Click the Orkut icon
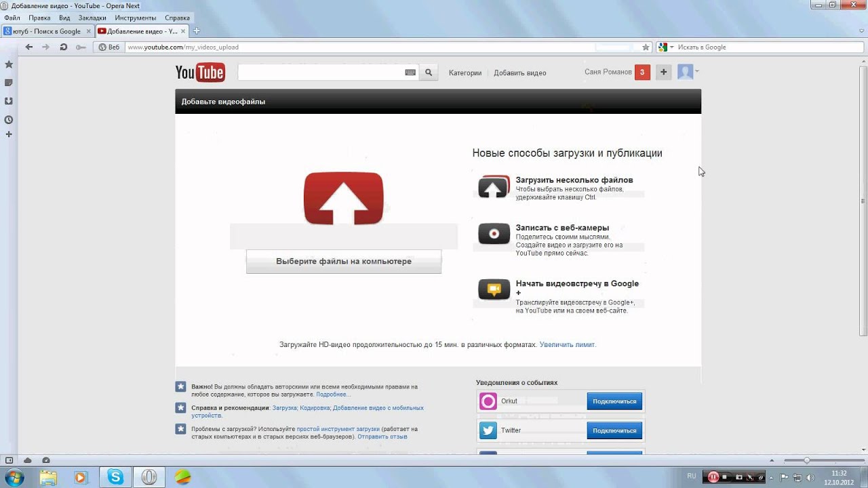This screenshot has height=488, width=868. (x=488, y=401)
